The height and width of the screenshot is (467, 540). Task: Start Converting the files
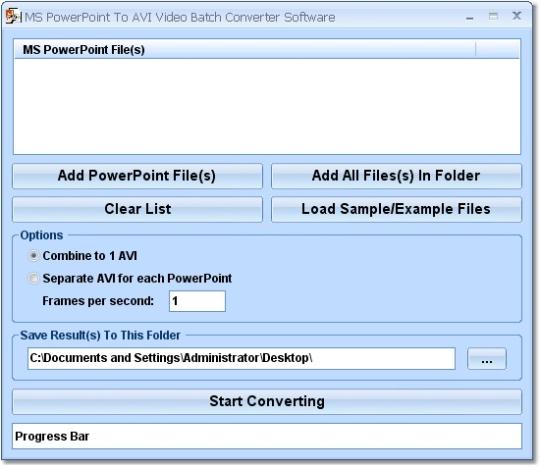[x=267, y=402]
